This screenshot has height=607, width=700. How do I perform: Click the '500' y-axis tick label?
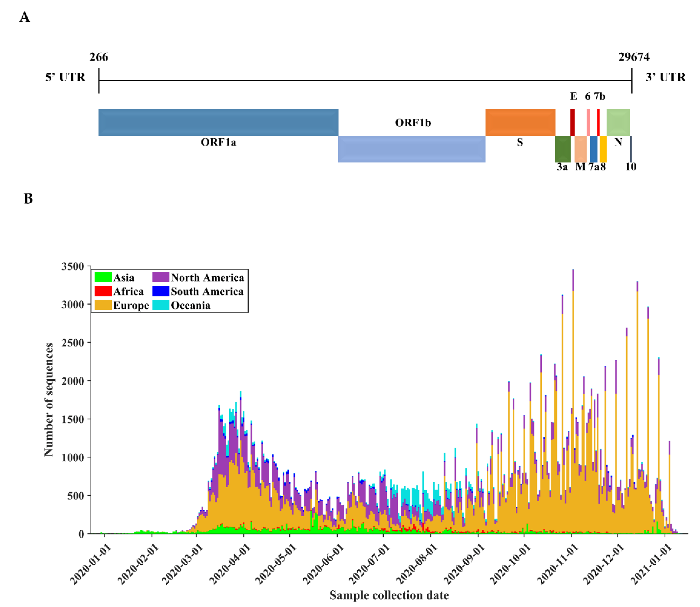(76, 495)
